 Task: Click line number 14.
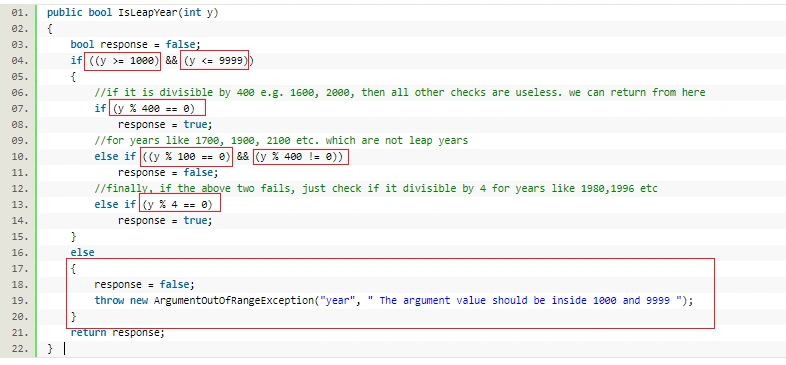pyautogui.click(x=20, y=221)
